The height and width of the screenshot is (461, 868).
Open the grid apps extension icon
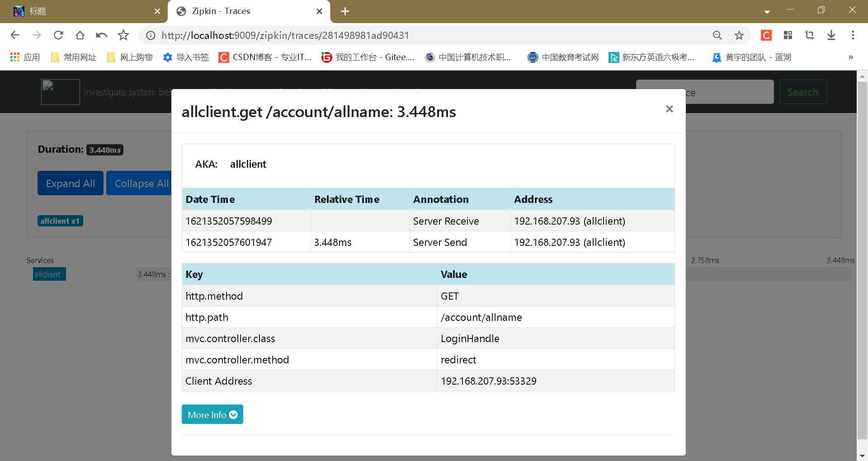click(788, 35)
